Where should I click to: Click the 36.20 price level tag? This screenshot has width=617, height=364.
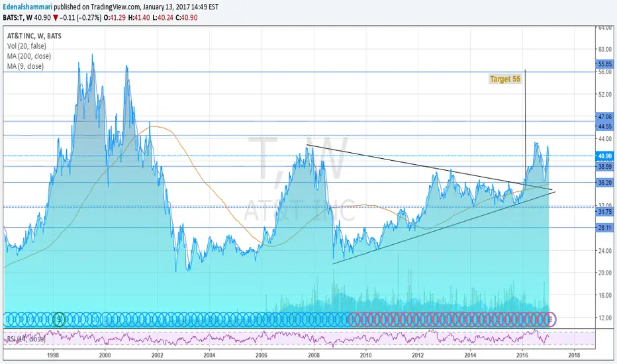(x=605, y=183)
